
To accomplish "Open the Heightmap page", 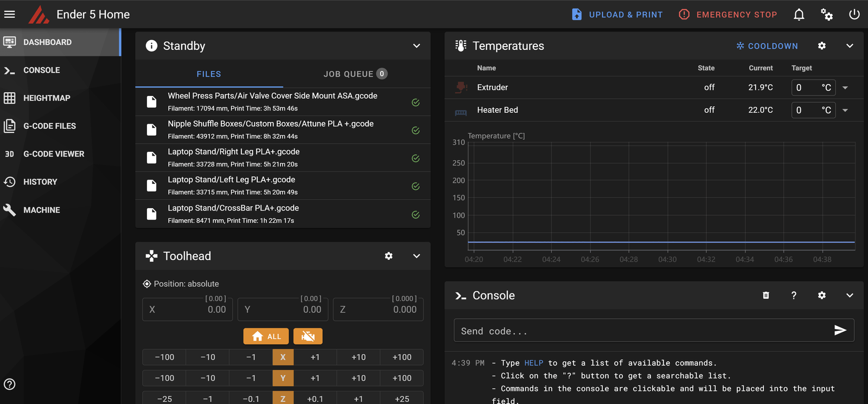I will click(60, 98).
